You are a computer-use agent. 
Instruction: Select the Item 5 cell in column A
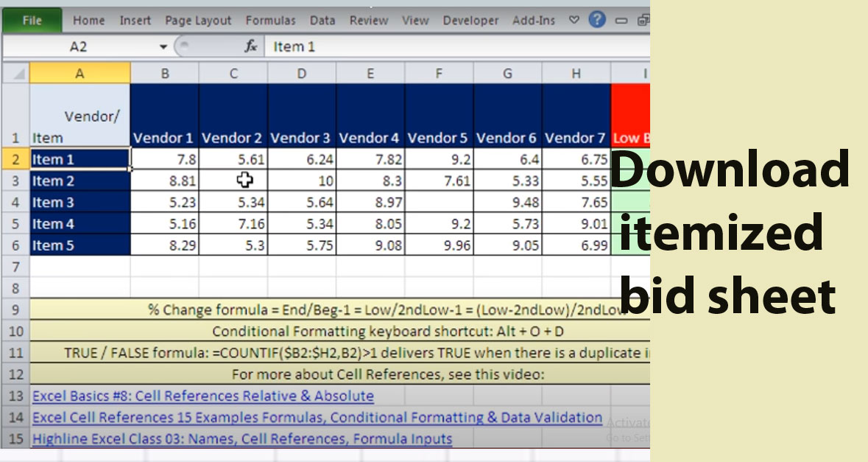point(79,245)
